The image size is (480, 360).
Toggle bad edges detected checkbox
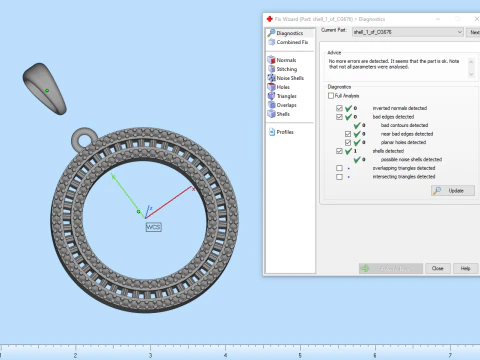[339, 117]
